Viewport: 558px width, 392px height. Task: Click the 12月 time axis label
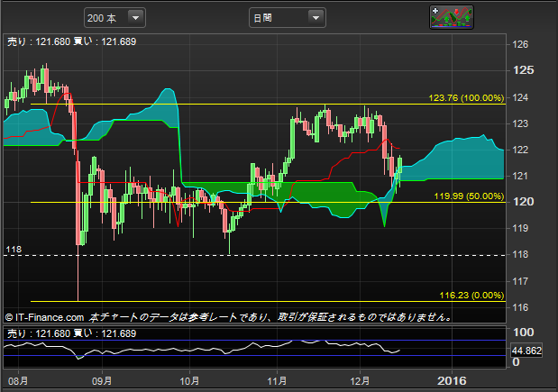point(360,381)
